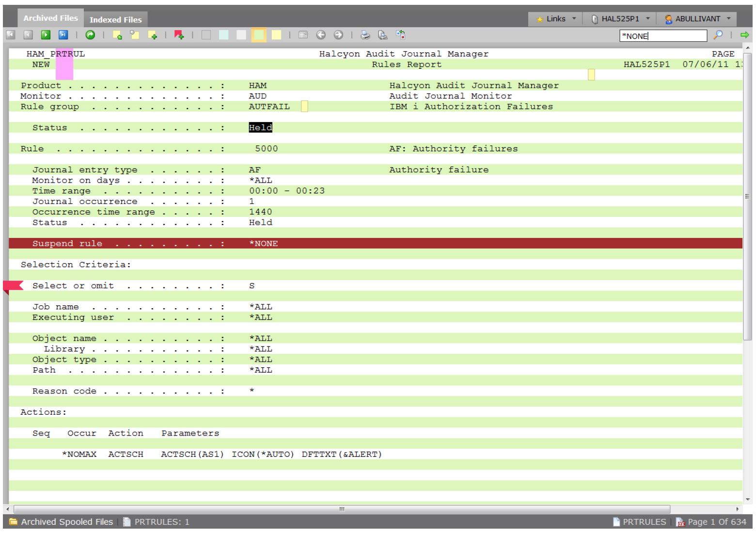Open the HAL525P1 system dropdown
Viewport: 756px width, 533px height.
(x=620, y=19)
